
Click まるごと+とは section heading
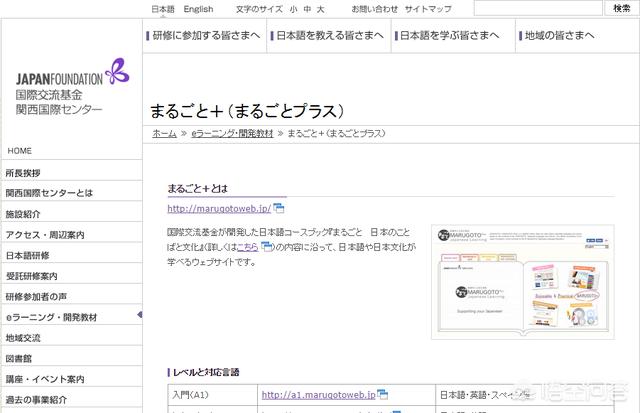point(198,189)
